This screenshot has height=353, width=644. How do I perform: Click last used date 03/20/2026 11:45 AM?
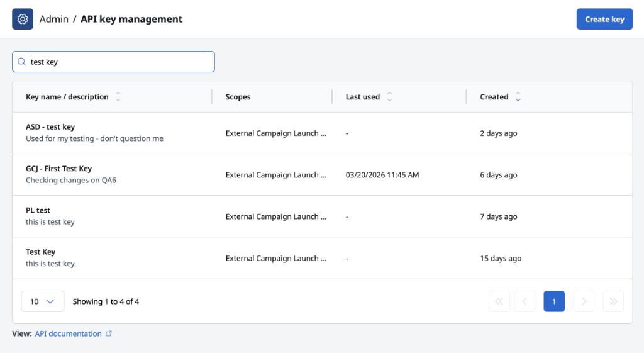tap(382, 175)
